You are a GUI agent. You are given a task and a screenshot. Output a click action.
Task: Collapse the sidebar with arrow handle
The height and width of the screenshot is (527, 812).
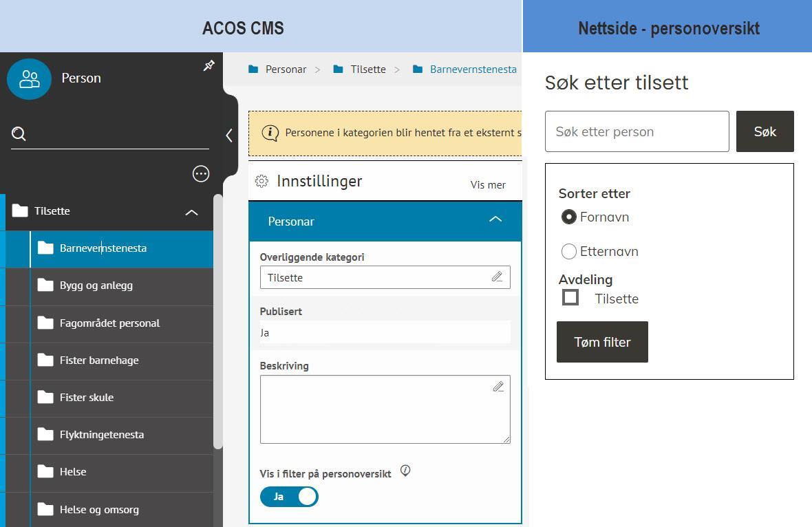[x=229, y=136]
